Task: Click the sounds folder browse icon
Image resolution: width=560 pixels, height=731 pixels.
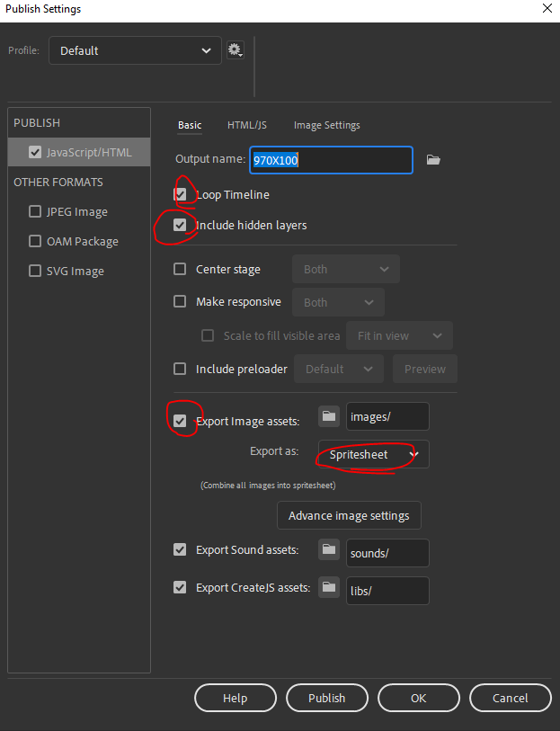Action: (x=329, y=549)
